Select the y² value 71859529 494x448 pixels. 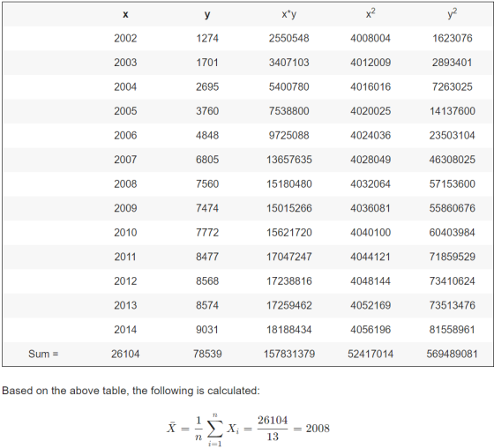click(452, 257)
